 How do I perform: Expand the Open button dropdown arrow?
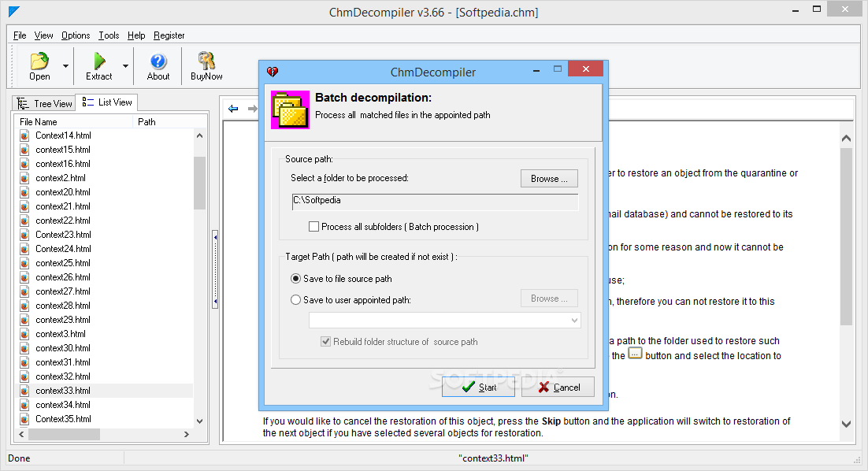(x=66, y=66)
